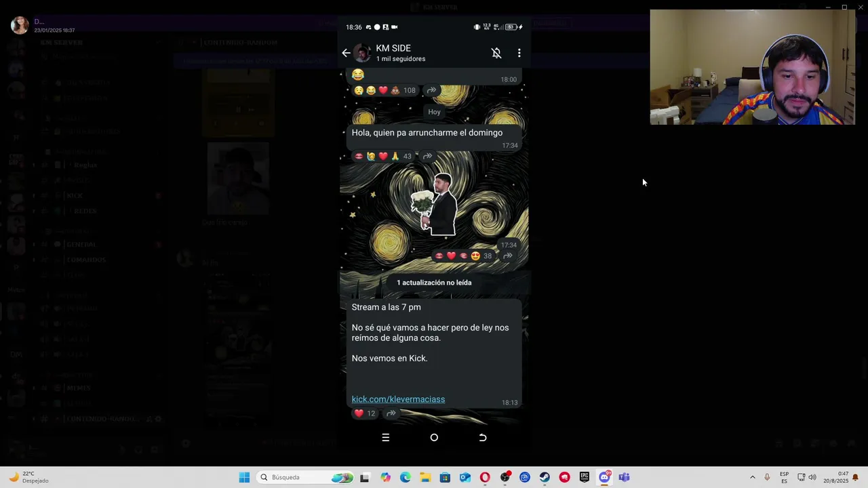This screenshot has height=488, width=868.
Task: Open the kick.com/klevermaciass link
Action: (398, 399)
